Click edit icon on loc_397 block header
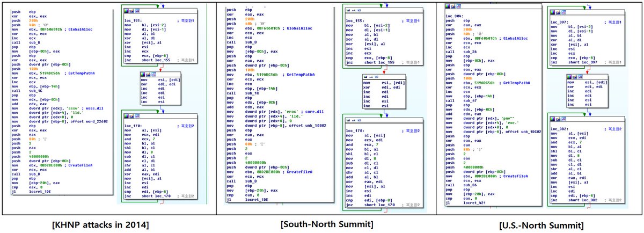Image resolution: width=644 pixels, height=233 pixels. click(x=558, y=12)
